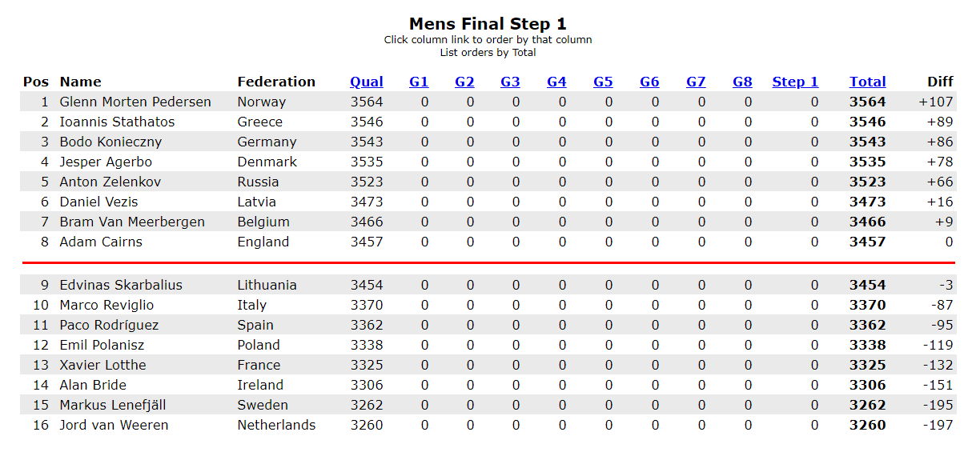980x452 pixels.
Task: Sort table by Qual column link
Action: 367,82
